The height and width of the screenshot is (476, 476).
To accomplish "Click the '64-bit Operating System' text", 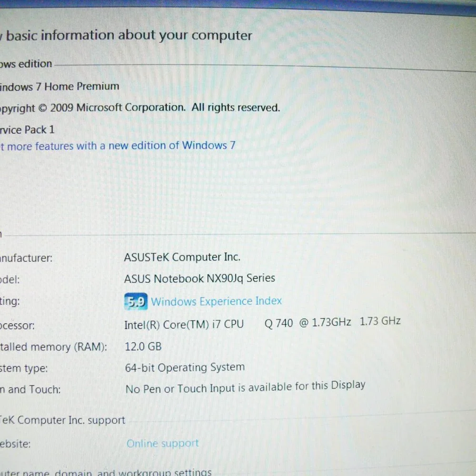I will [x=185, y=367].
